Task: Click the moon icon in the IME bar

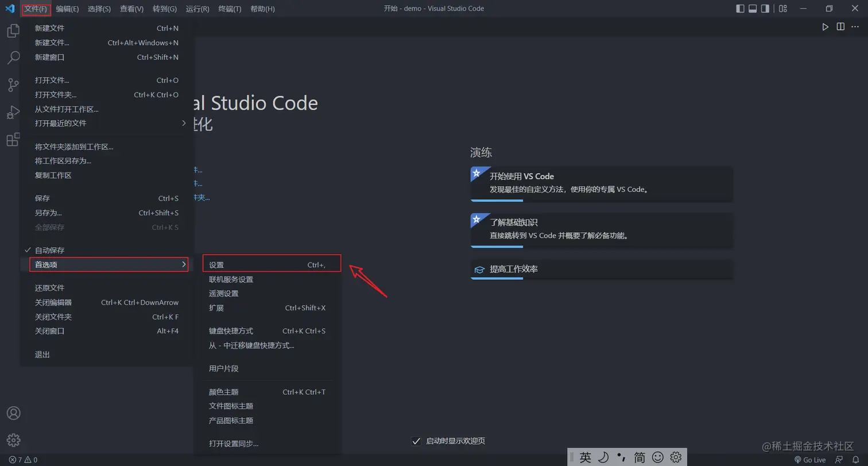Action: [603, 457]
